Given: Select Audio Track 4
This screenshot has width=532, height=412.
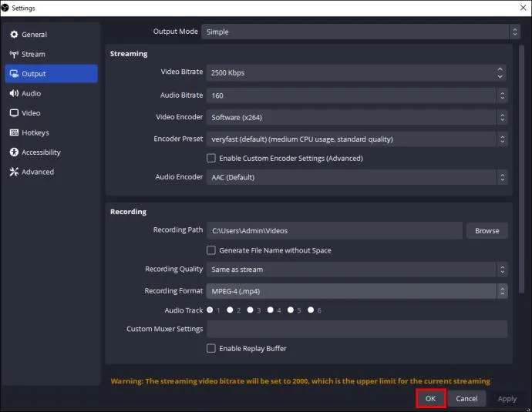Looking at the screenshot, I should point(271,310).
